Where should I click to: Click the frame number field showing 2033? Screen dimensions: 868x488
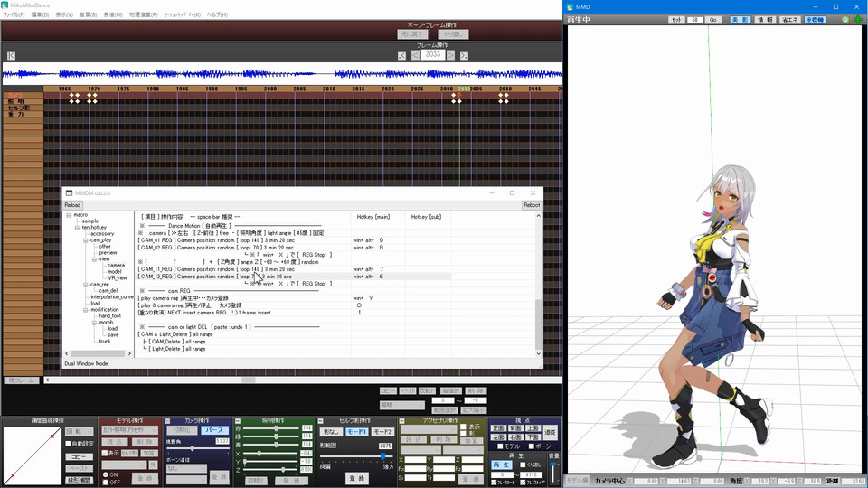click(433, 55)
